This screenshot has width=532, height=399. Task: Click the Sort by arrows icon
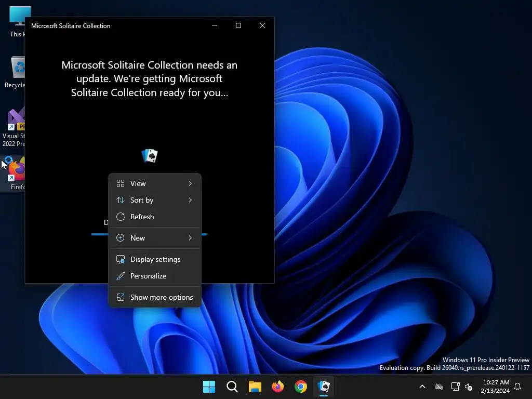(x=121, y=200)
